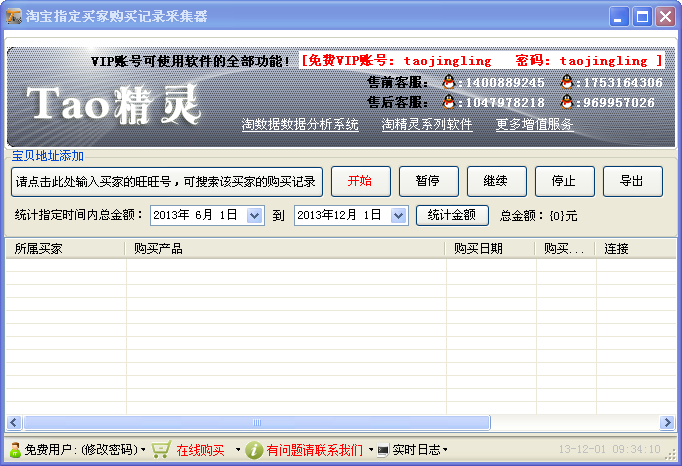Click the horizontal scrollbar left arrow

(14, 422)
